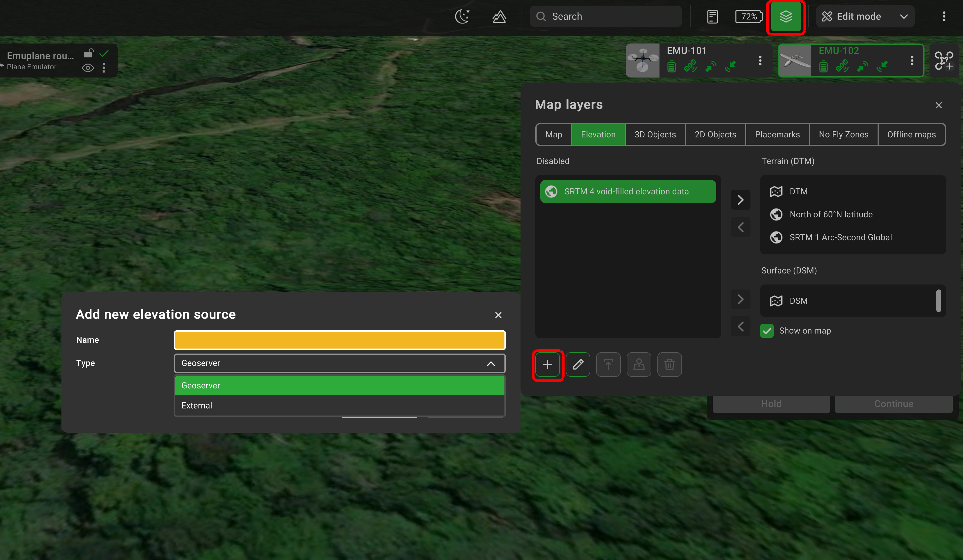Screen dimensions: 963x560
Task: Click the add new elevation source plus icon
Action: [547, 364]
